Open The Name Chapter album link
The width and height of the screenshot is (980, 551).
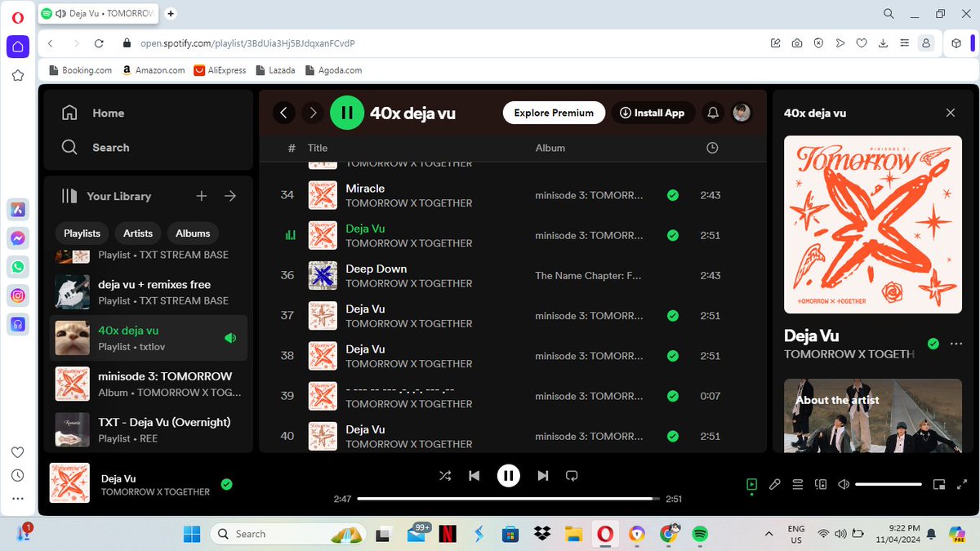589,275
